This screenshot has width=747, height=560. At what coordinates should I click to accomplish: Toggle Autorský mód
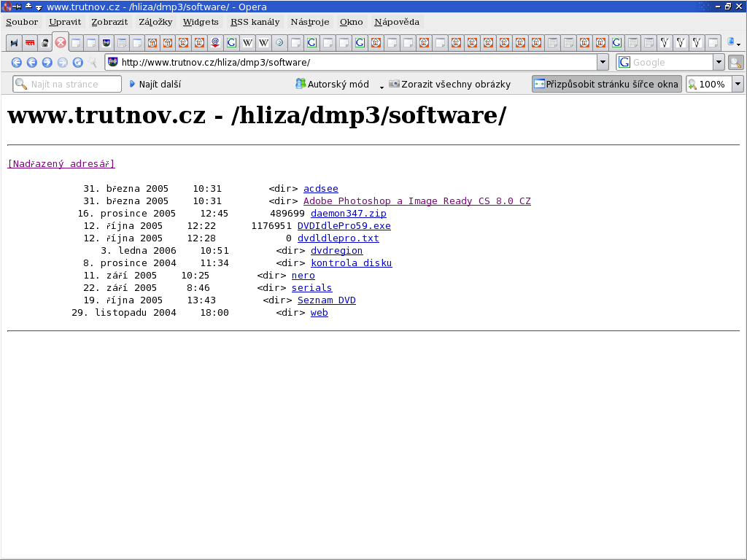[x=332, y=85]
